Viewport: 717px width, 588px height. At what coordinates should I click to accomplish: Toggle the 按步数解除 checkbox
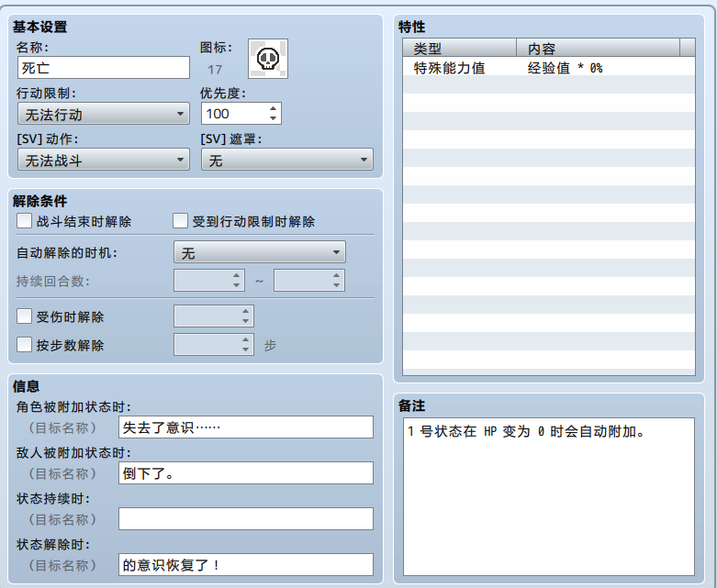click(x=24, y=345)
